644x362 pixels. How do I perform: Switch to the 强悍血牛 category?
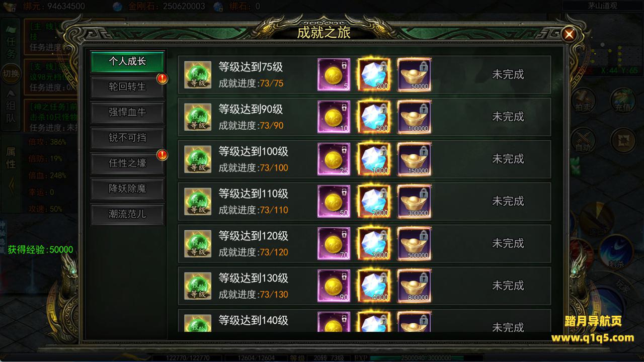(x=127, y=113)
